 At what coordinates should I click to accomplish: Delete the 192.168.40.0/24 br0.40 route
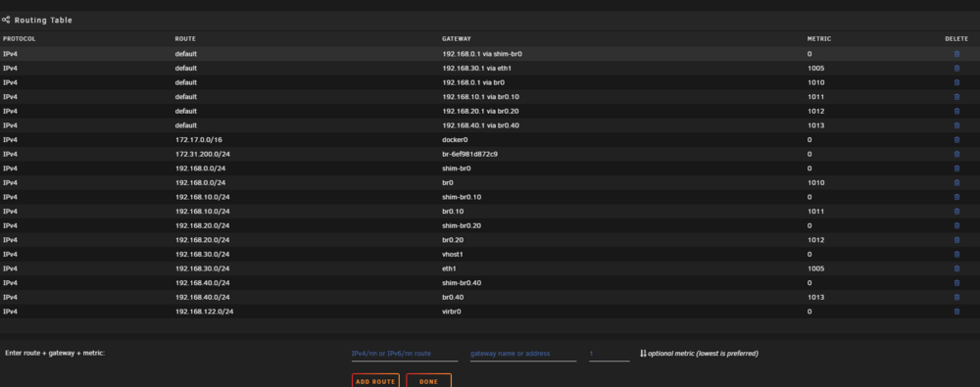click(956, 297)
